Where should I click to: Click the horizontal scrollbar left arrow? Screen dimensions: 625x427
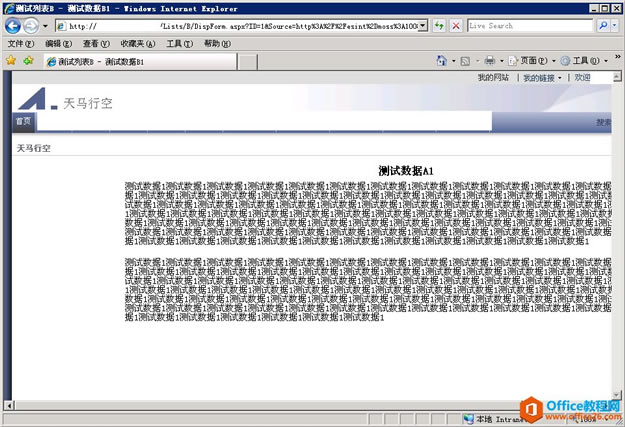pos(9,405)
